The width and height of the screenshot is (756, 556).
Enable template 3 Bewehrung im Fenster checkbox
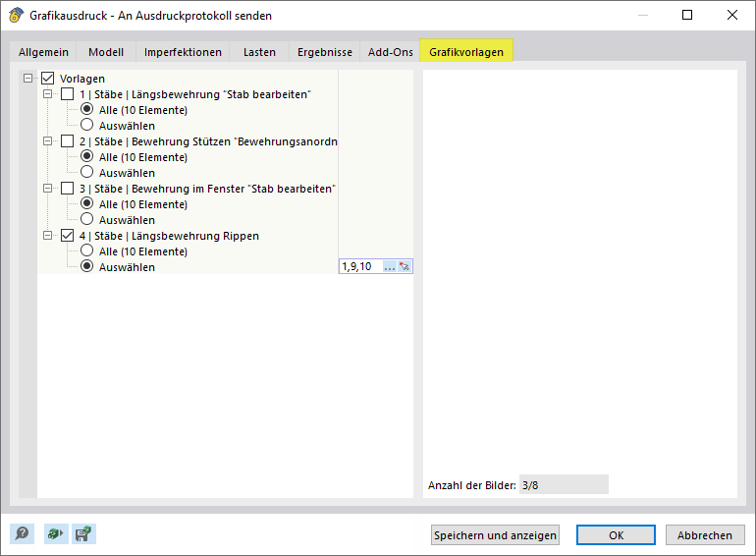[67, 189]
